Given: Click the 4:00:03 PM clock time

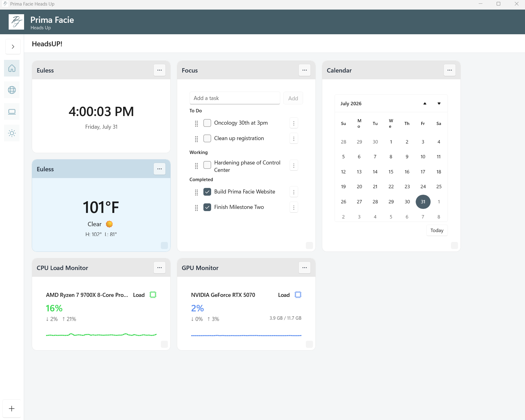Looking at the screenshot, I should coord(101,111).
